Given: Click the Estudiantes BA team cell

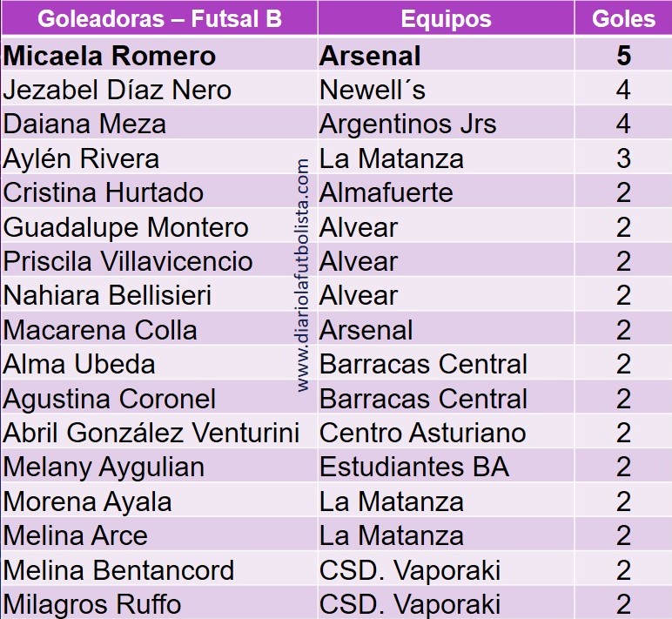Looking at the screenshot, I should (x=413, y=468).
